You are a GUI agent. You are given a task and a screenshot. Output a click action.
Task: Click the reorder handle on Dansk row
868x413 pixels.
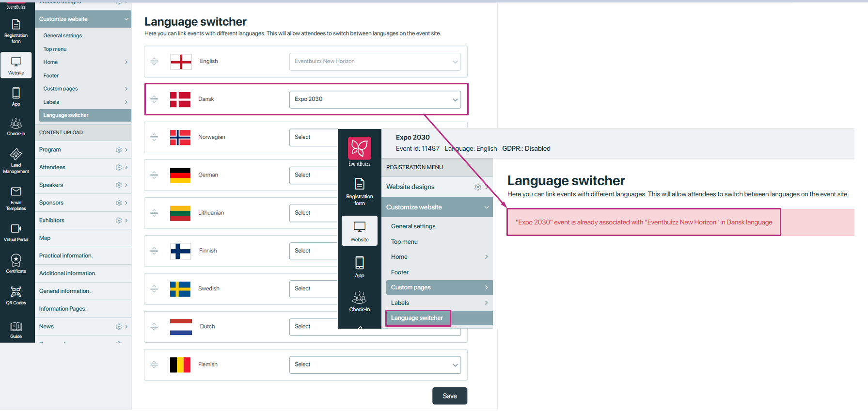point(154,99)
